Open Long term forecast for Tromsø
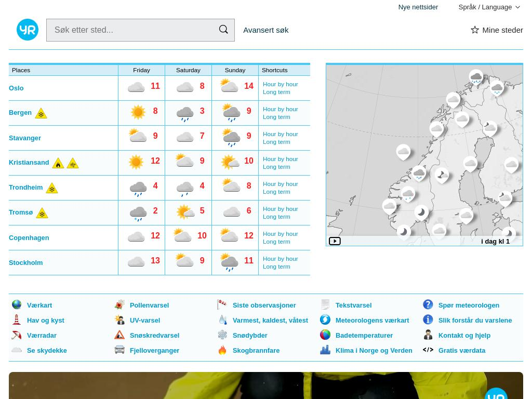 [276, 217]
